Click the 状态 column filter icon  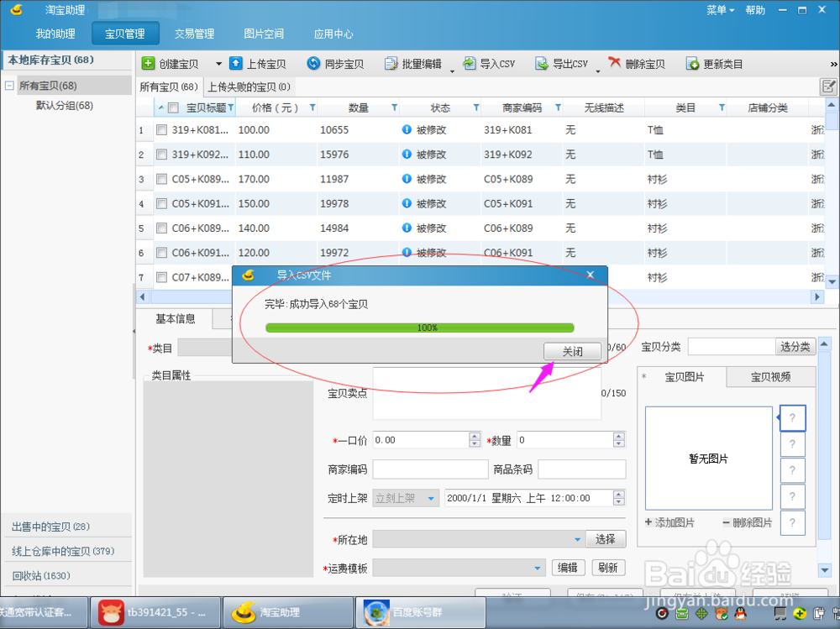(x=475, y=107)
